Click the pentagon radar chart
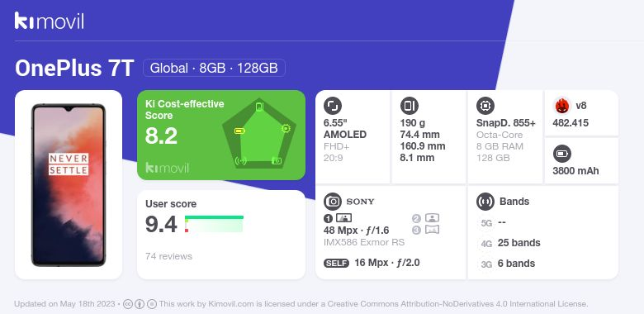 (x=259, y=133)
